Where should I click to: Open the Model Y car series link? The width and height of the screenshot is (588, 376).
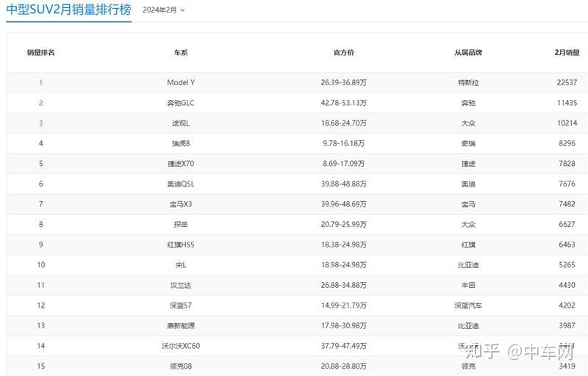click(181, 82)
